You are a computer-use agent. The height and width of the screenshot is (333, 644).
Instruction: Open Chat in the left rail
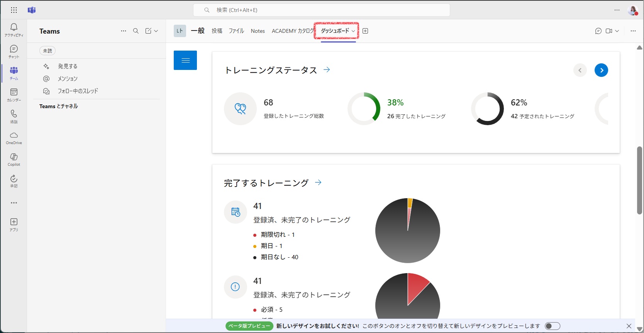click(x=14, y=51)
